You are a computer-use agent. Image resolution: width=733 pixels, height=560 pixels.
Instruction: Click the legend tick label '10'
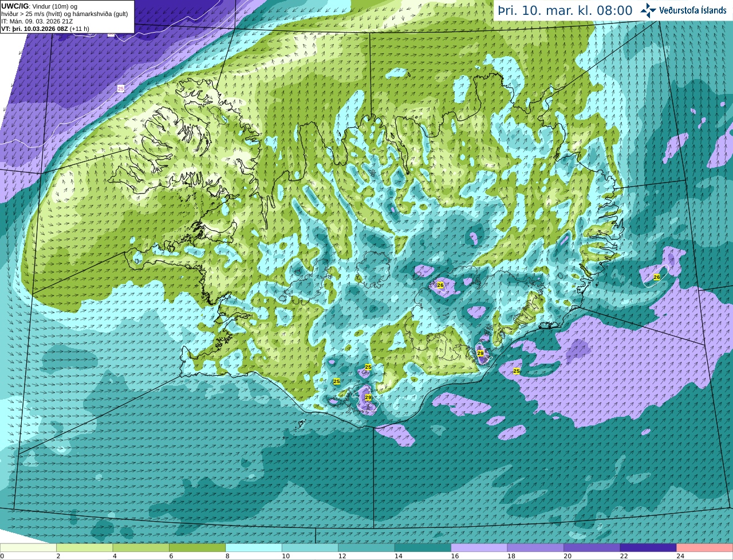286,556
